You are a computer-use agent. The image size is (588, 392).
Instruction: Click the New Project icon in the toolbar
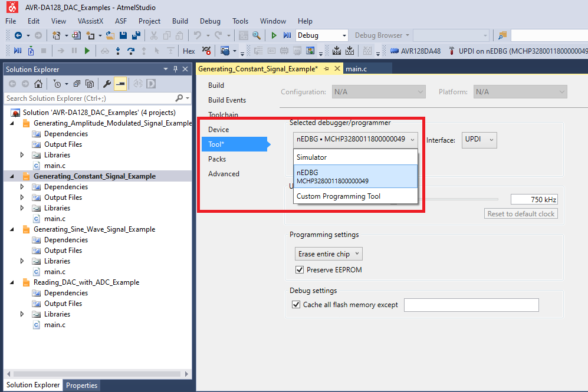coord(56,35)
